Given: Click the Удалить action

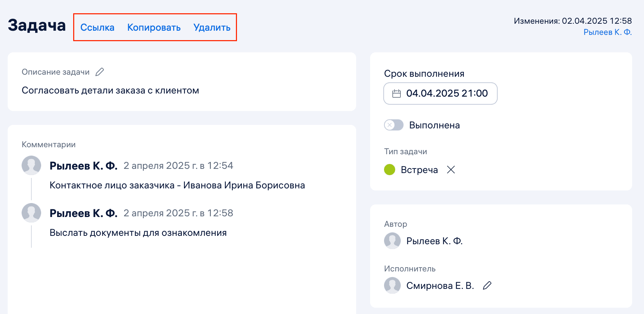Looking at the screenshot, I should (212, 27).
